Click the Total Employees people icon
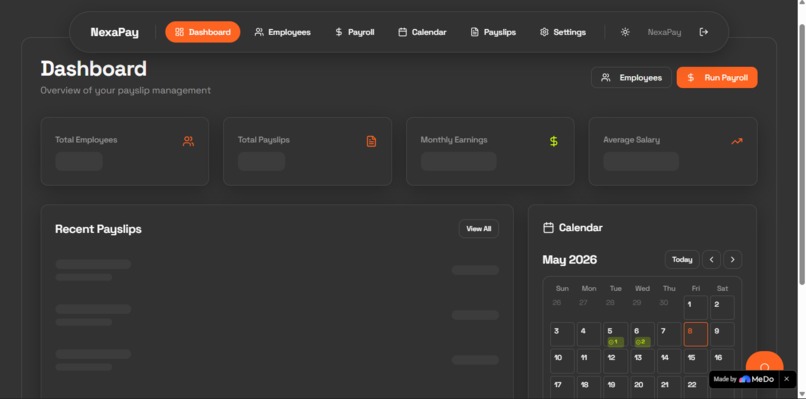 click(x=188, y=141)
